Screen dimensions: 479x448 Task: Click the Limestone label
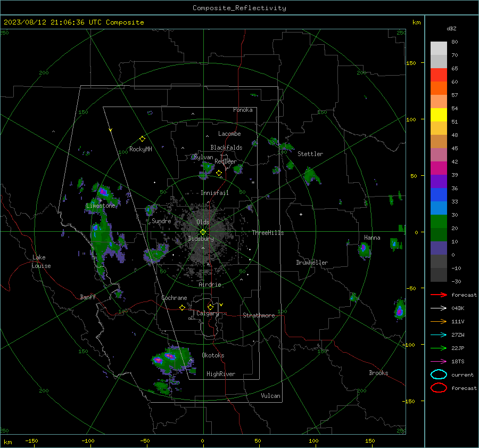click(101, 206)
